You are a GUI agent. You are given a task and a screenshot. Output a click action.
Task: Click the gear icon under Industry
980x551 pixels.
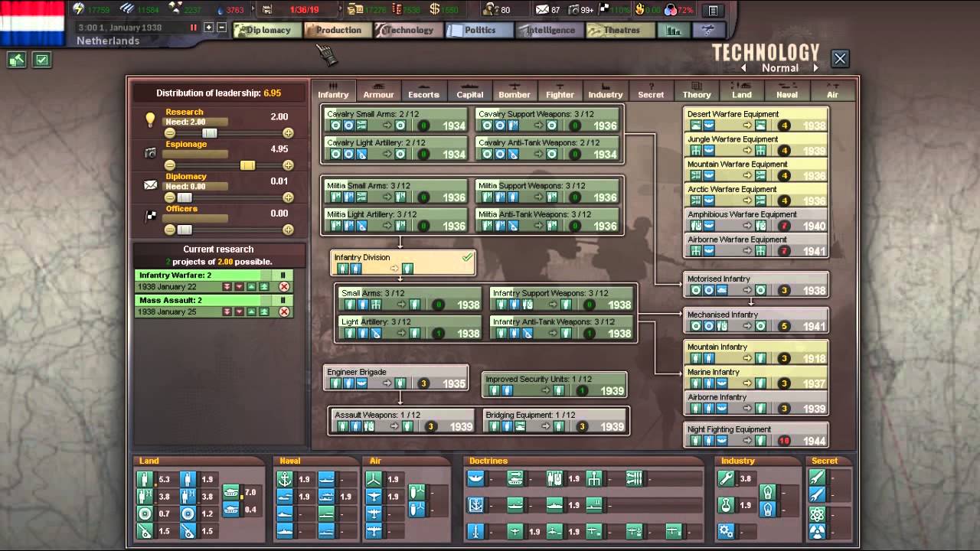726,531
